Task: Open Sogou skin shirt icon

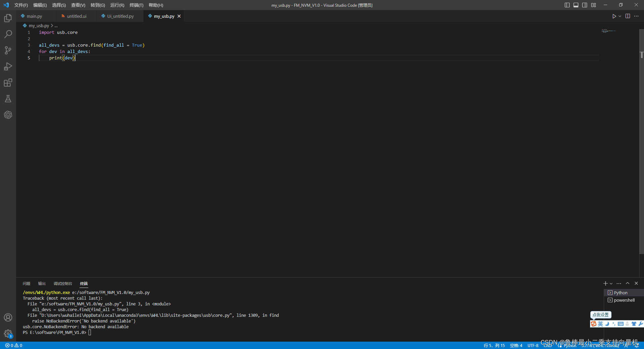Action: (634, 324)
